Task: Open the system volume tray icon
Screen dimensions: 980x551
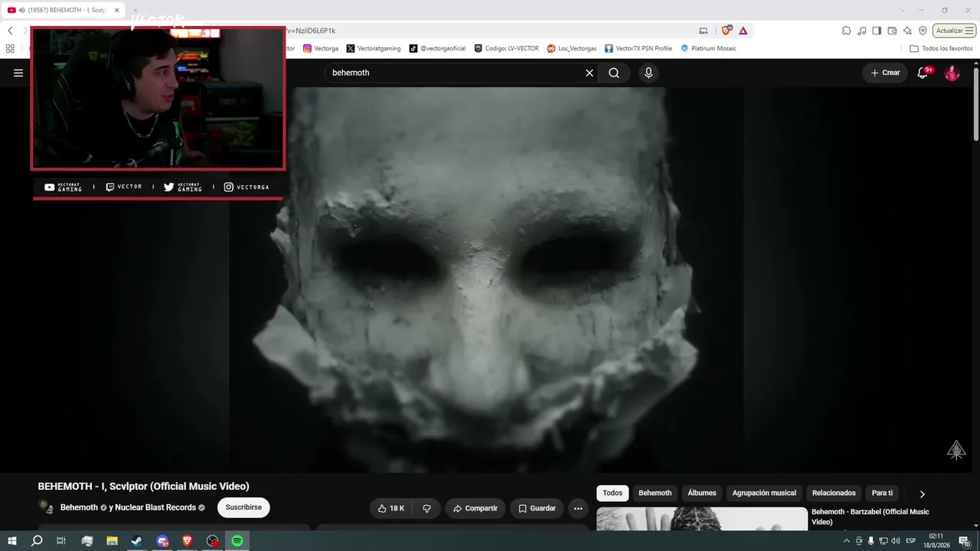Action: tap(896, 541)
